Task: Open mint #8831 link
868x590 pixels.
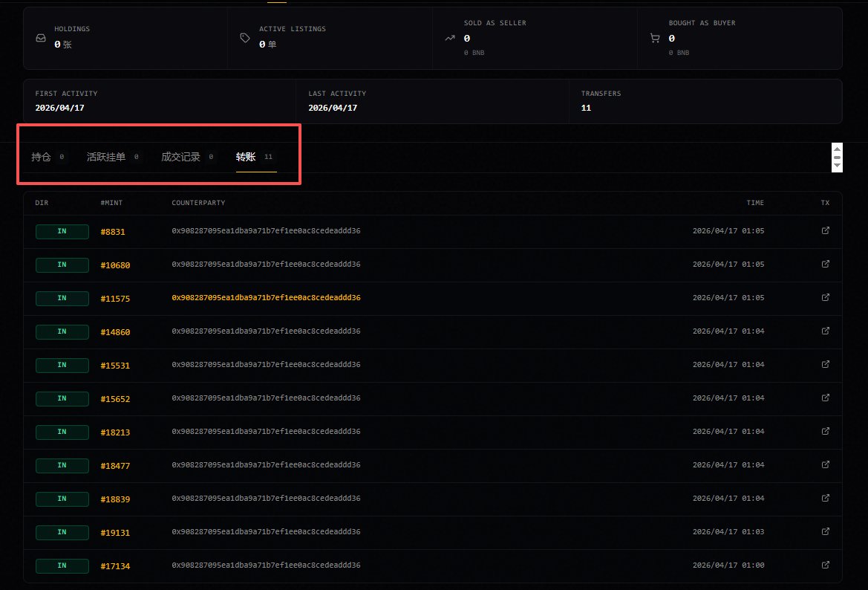Action: (113, 232)
